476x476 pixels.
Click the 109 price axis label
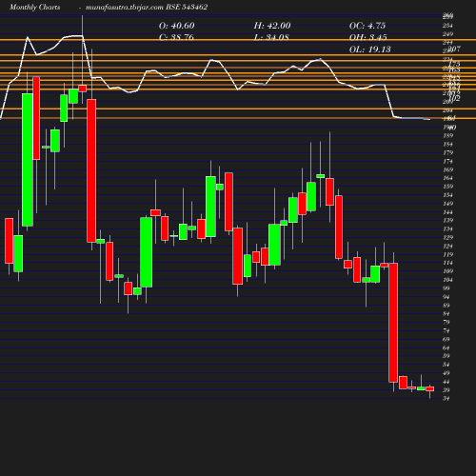447,271
